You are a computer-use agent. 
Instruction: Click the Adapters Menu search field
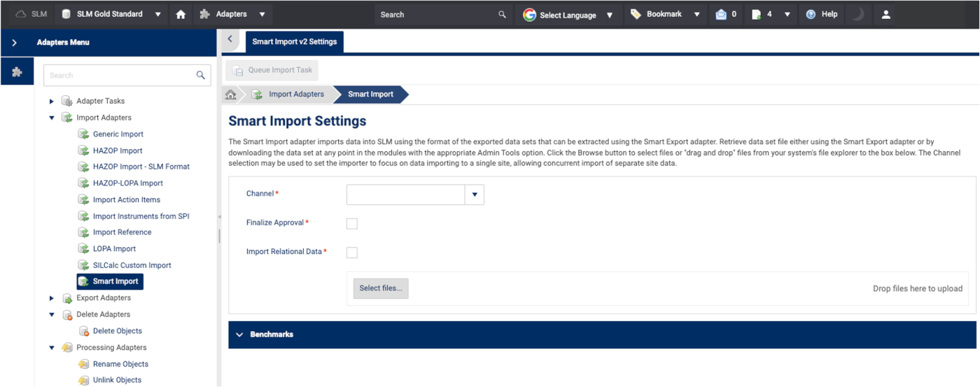pos(119,76)
